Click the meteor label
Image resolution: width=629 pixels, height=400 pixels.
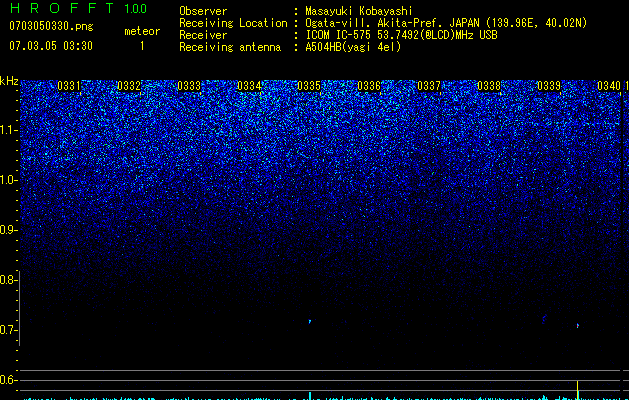coord(142,31)
